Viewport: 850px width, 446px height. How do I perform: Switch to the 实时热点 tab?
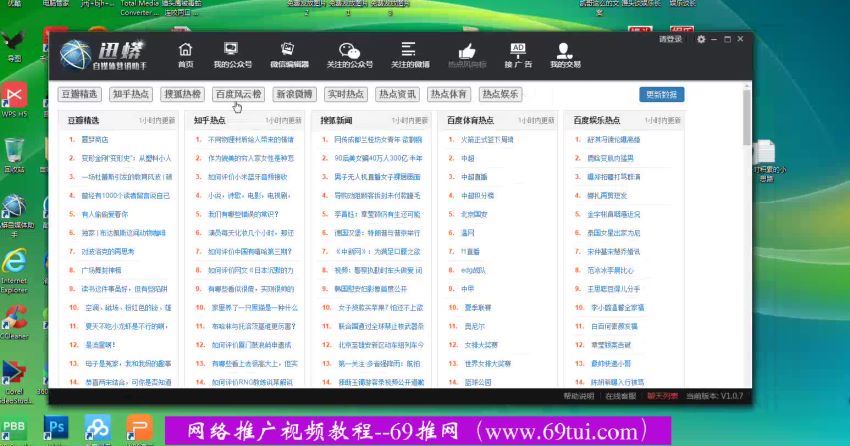tap(346, 94)
